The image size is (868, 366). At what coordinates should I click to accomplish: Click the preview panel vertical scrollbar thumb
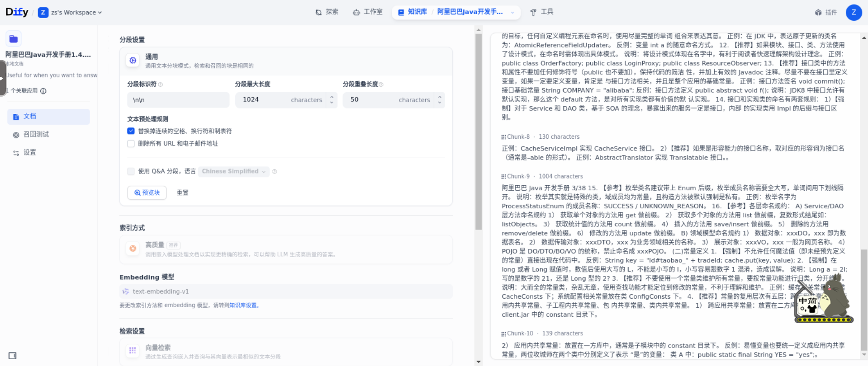864,300
